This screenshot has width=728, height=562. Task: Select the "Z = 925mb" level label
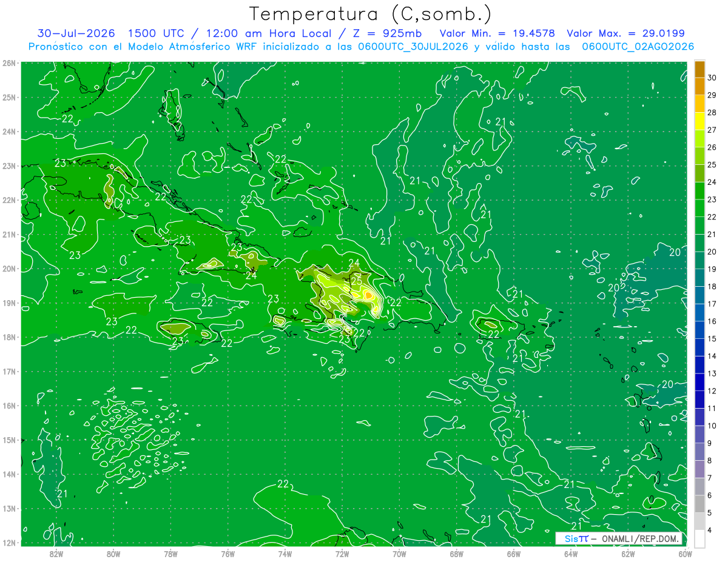(x=387, y=33)
